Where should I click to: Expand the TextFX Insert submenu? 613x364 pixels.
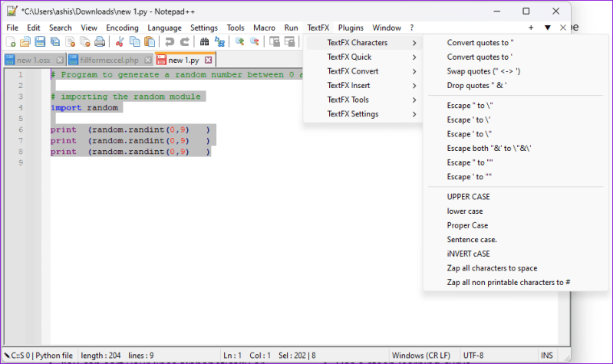click(363, 86)
